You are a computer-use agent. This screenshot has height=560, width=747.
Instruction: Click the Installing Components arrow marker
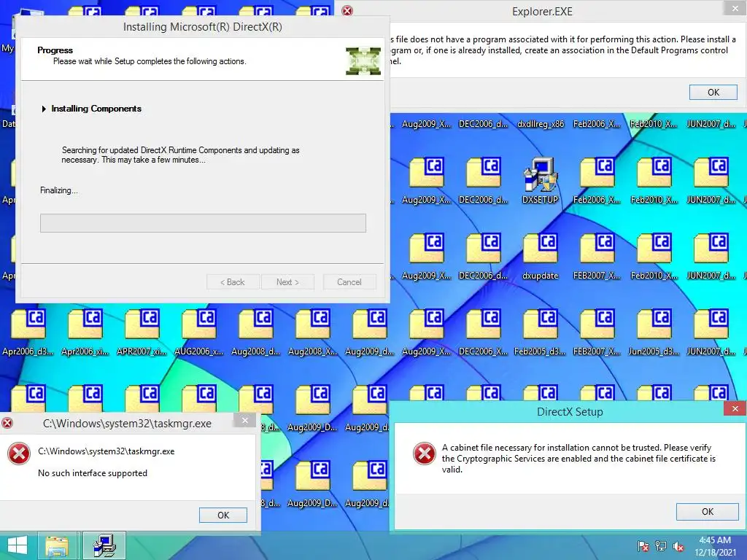click(x=44, y=109)
